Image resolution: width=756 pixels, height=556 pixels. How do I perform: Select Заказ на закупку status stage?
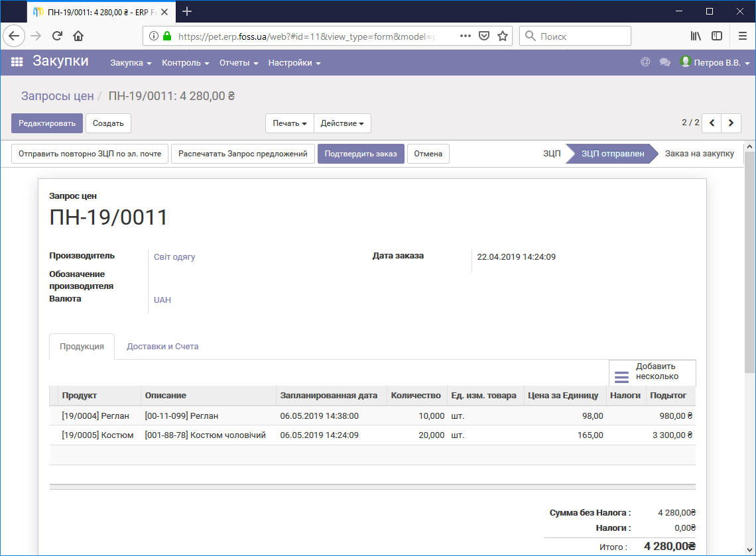tap(700, 154)
